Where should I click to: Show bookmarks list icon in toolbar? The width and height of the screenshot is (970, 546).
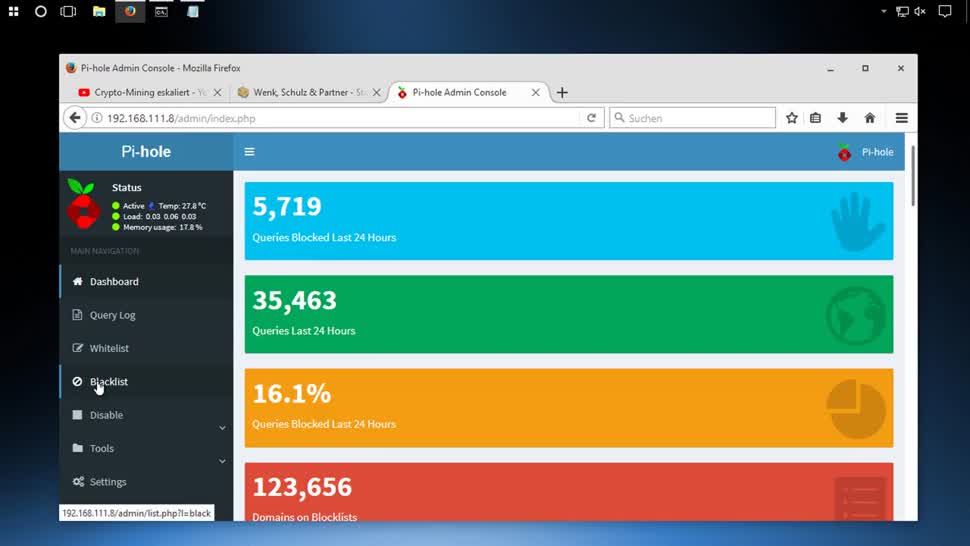[815, 118]
